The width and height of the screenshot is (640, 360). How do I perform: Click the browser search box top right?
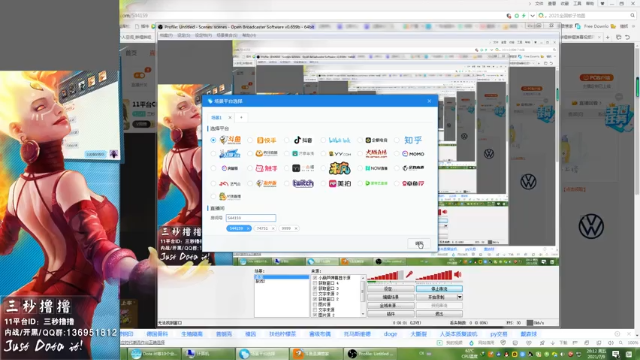click(588, 16)
